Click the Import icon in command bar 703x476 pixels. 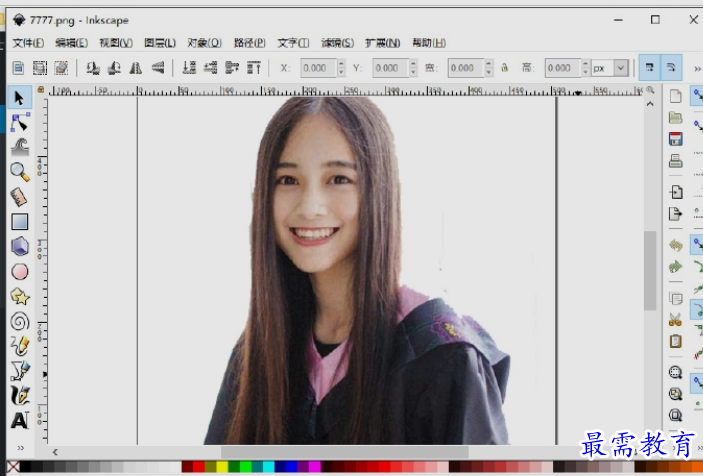point(676,192)
